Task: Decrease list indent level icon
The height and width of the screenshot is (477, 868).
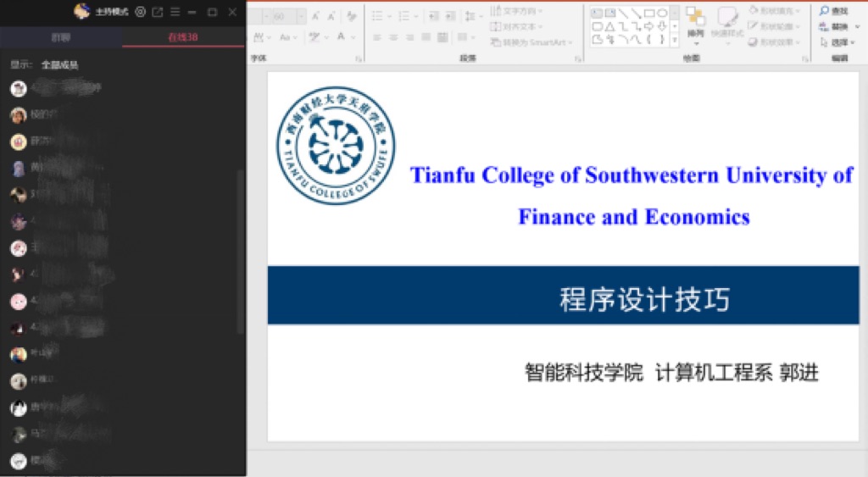Action: (x=433, y=16)
